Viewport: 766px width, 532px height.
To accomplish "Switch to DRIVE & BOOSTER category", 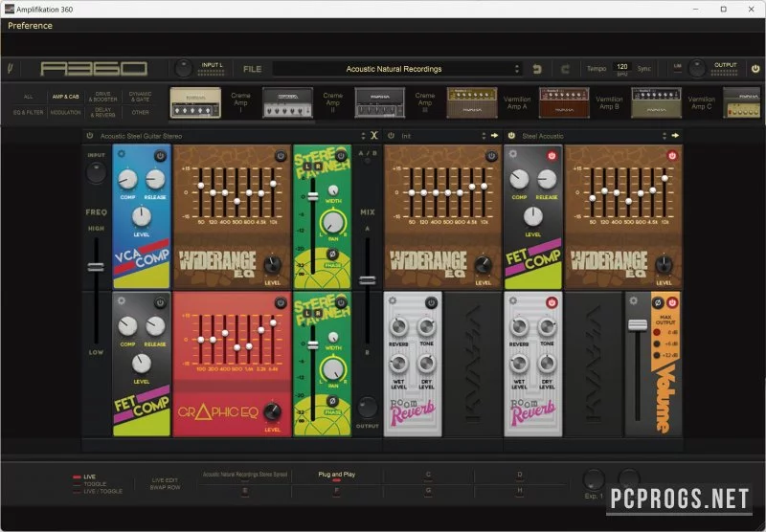I will click(103, 97).
